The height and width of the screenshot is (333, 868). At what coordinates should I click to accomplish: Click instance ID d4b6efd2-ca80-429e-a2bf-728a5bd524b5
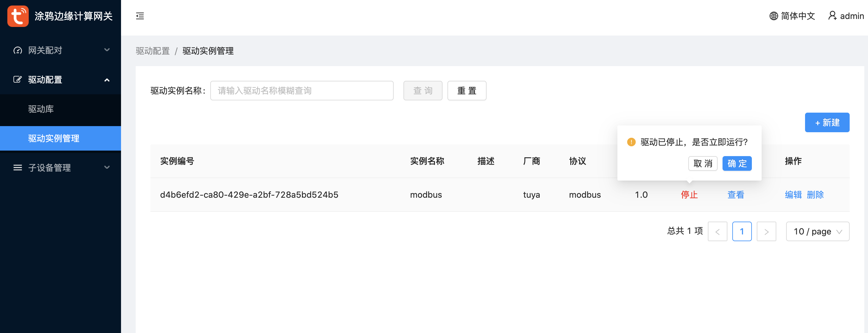point(249,195)
